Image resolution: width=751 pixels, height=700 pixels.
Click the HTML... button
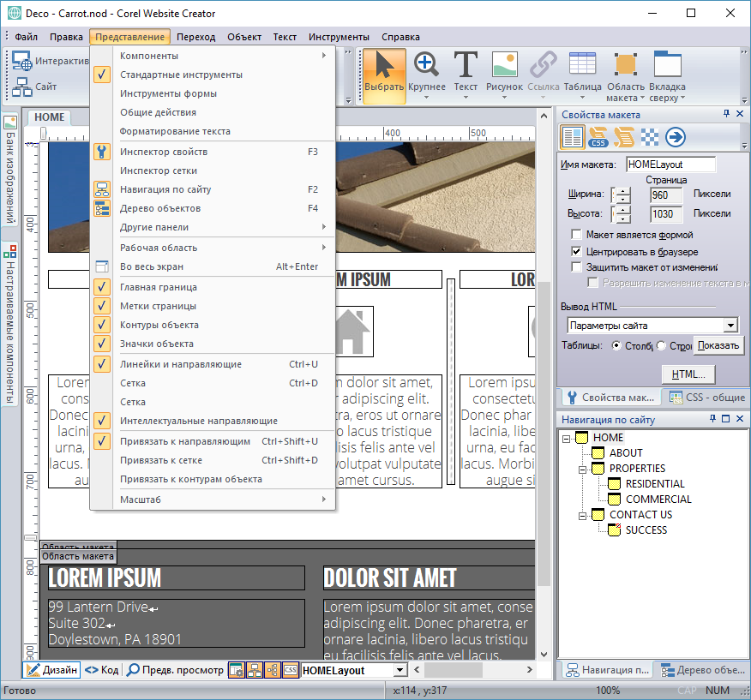pyautogui.click(x=688, y=374)
